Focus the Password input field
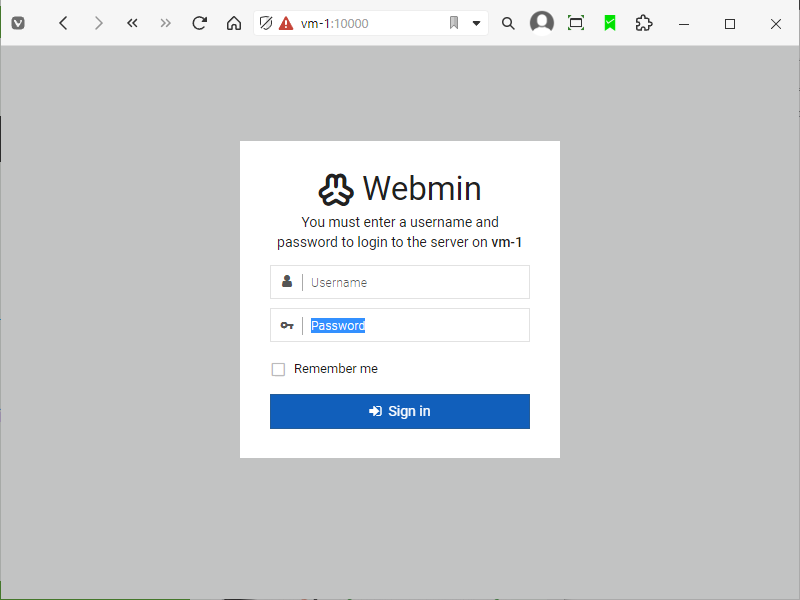The width and height of the screenshot is (800, 600). [400, 325]
